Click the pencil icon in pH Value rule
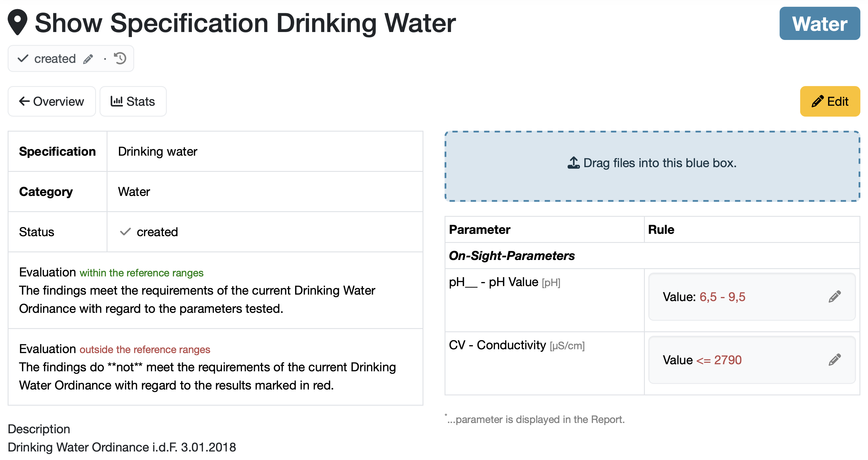 (x=835, y=297)
